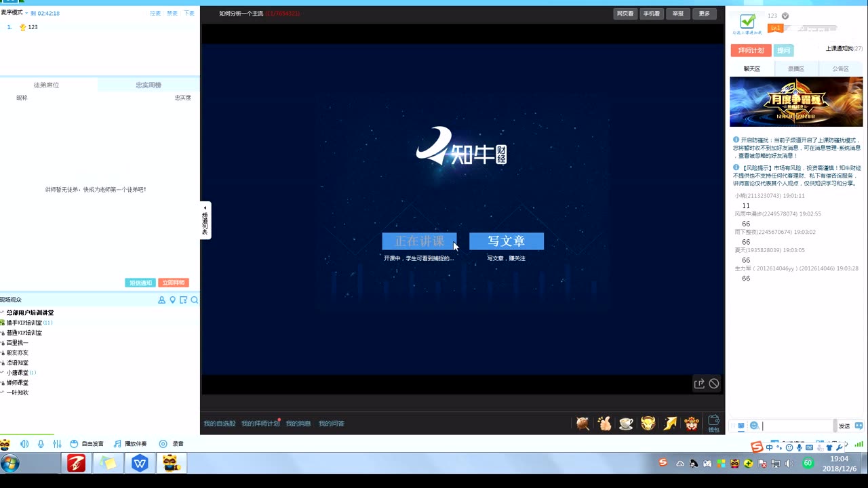
Task: Click the 短信通知 button
Action: coord(140,283)
